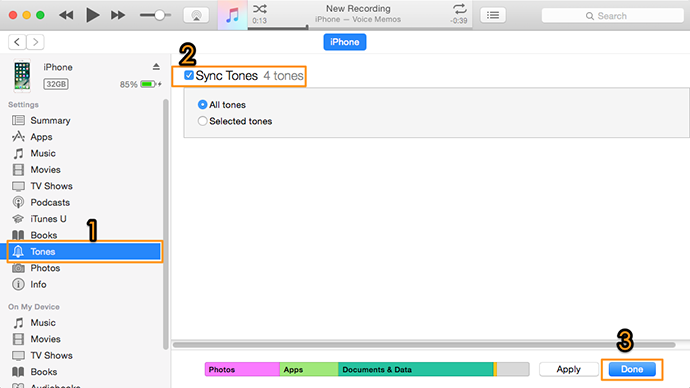690x388 pixels.
Task: Click the -0:39 remaining time
Action: (x=459, y=21)
